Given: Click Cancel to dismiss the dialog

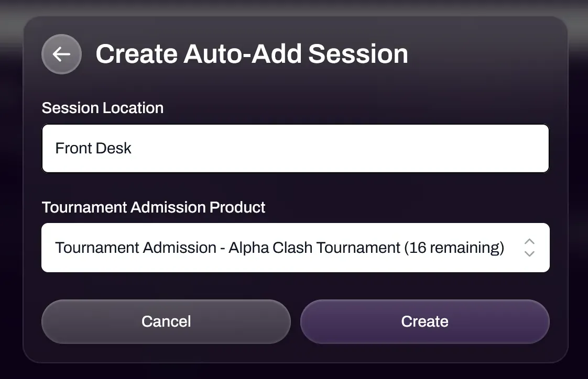Looking at the screenshot, I should 166,321.
